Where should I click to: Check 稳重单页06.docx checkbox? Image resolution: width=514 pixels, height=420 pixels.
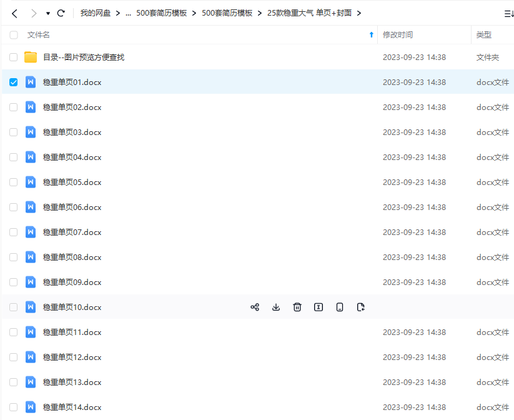click(x=14, y=207)
